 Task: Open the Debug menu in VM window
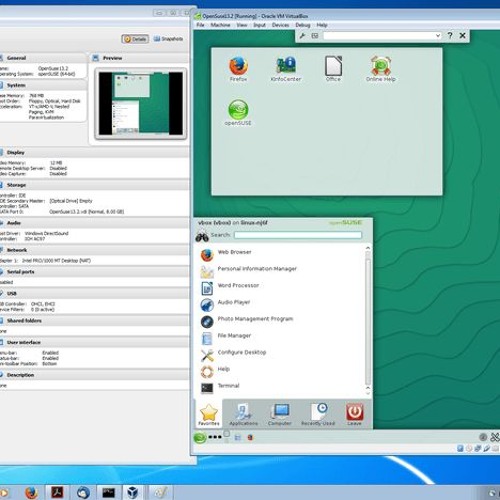point(303,25)
